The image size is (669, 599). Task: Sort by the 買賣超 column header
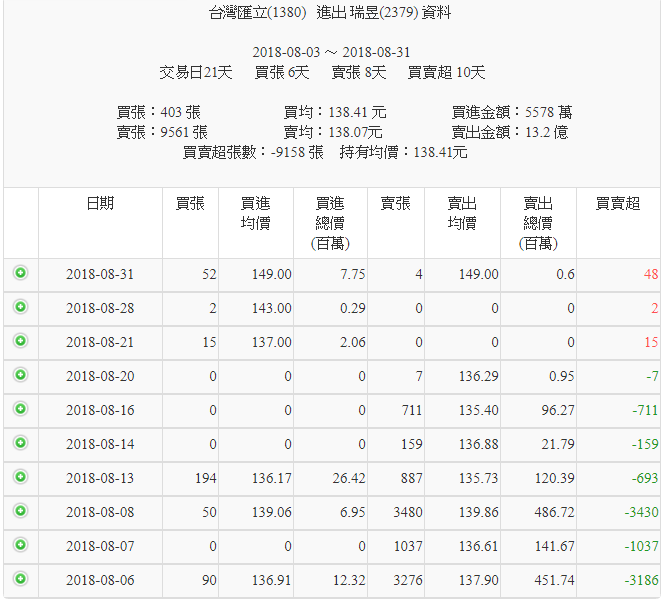click(617, 203)
